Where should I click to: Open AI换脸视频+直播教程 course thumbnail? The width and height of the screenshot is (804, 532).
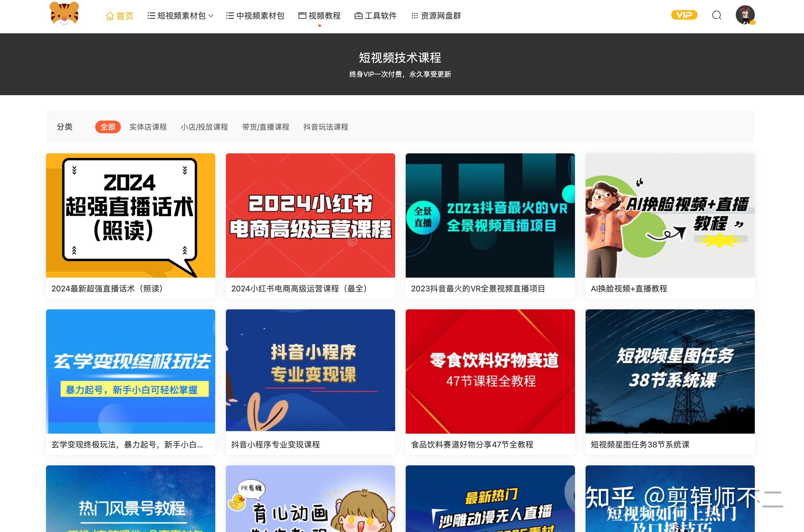[x=670, y=215]
